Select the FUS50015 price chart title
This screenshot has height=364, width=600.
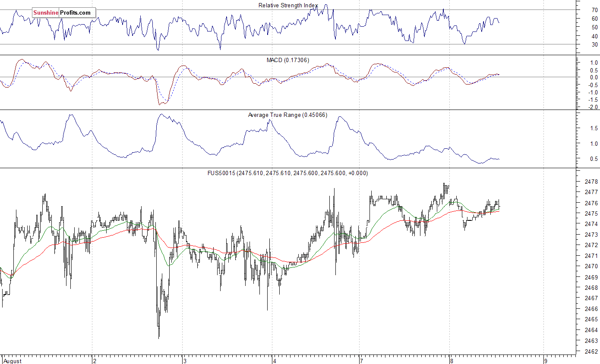click(x=288, y=173)
